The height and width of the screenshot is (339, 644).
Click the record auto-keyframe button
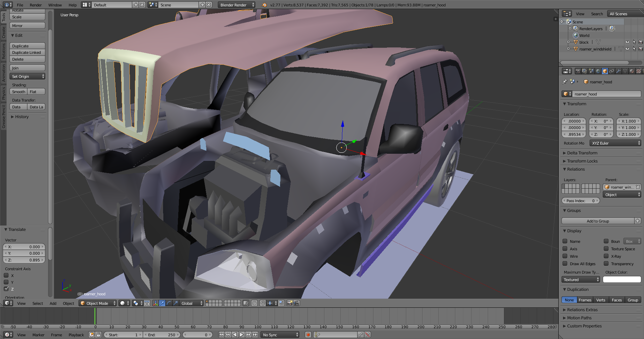tap(308, 335)
